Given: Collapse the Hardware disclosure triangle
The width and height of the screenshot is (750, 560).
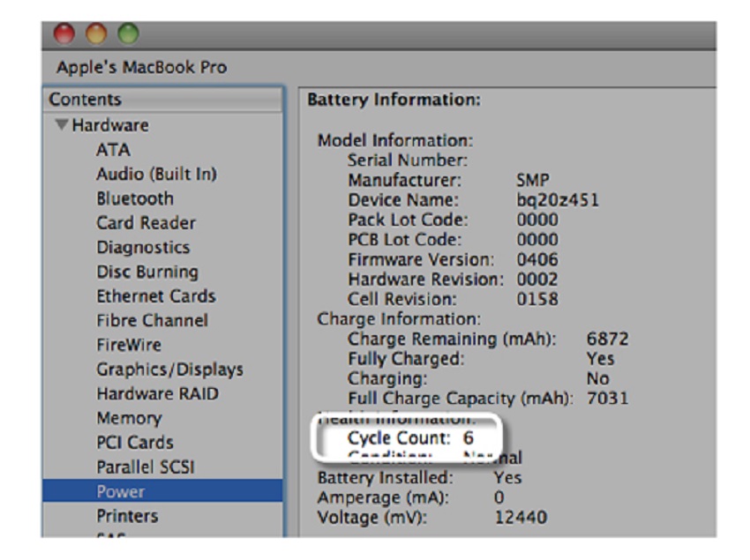Looking at the screenshot, I should click(61, 125).
